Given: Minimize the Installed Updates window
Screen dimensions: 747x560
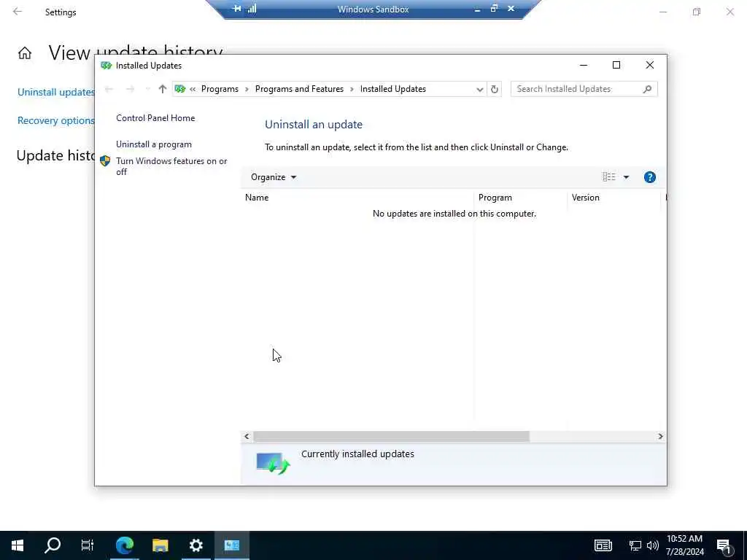Looking at the screenshot, I should point(583,65).
